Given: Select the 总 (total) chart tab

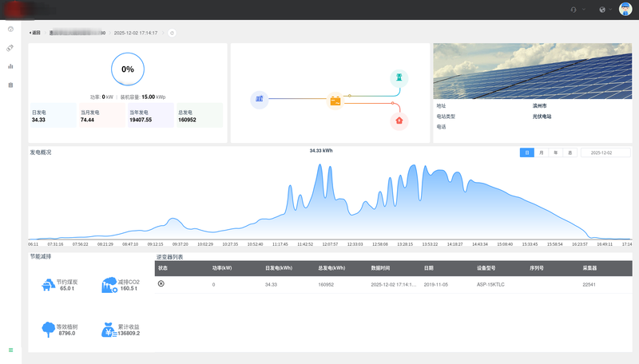Looking at the screenshot, I should pos(570,152).
